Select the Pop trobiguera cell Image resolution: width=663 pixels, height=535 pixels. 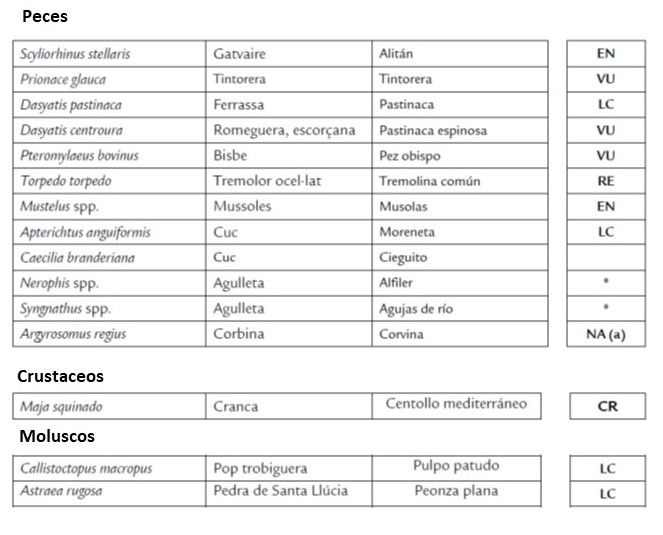click(x=260, y=467)
